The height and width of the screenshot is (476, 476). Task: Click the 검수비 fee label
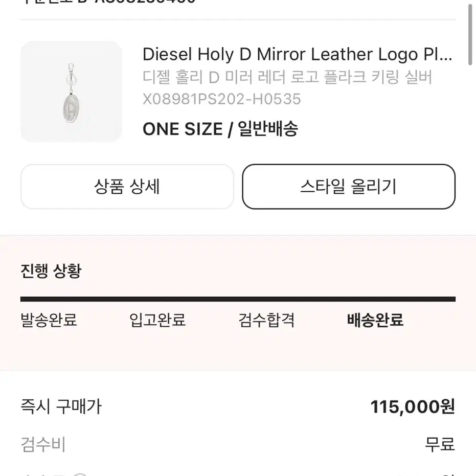[43, 445]
